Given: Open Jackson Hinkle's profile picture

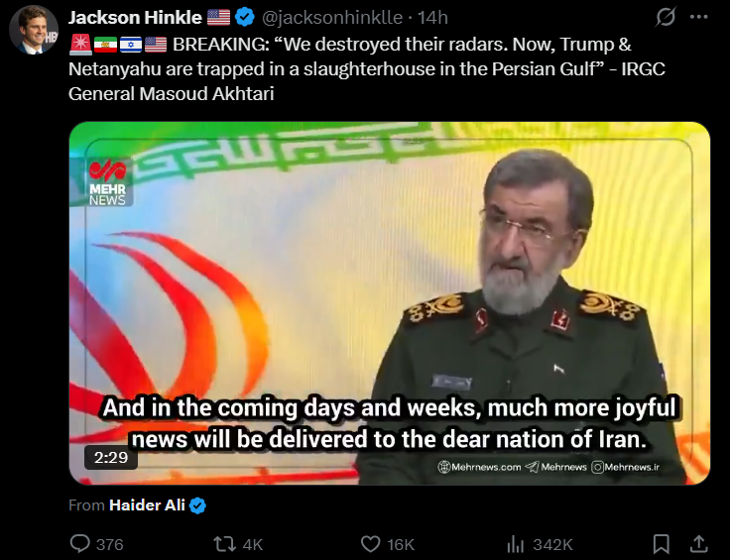Looking at the screenshot, I should click(x=34, y=31).
